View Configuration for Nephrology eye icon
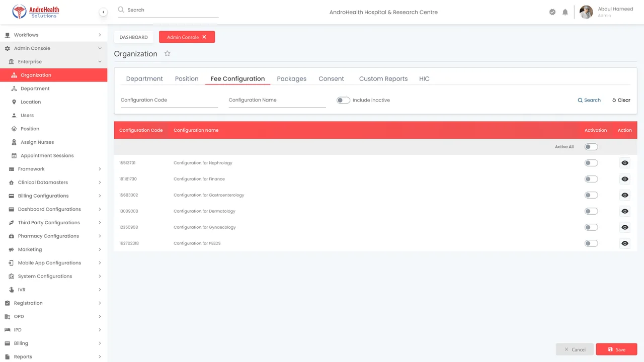644x362 pixels. pos(625,163)
